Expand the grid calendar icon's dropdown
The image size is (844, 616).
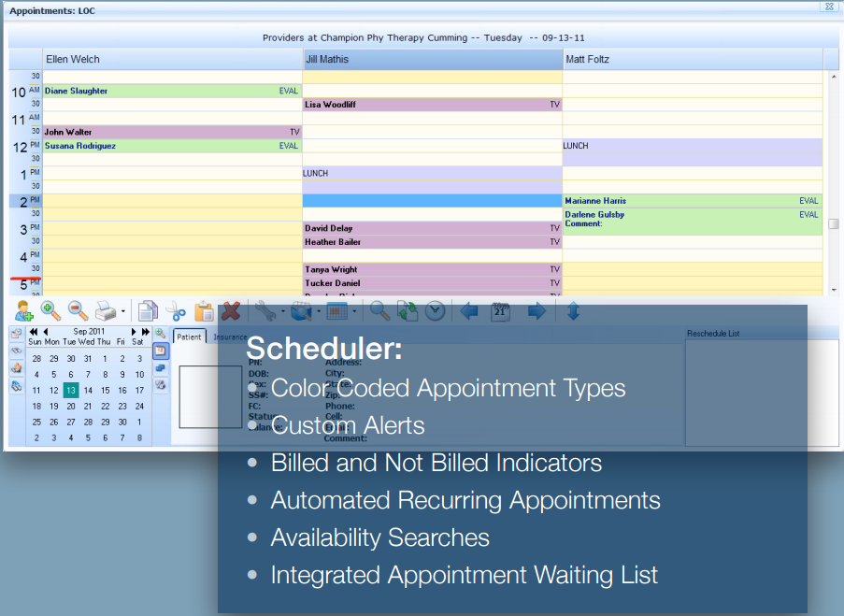click(x=354, y=311)
